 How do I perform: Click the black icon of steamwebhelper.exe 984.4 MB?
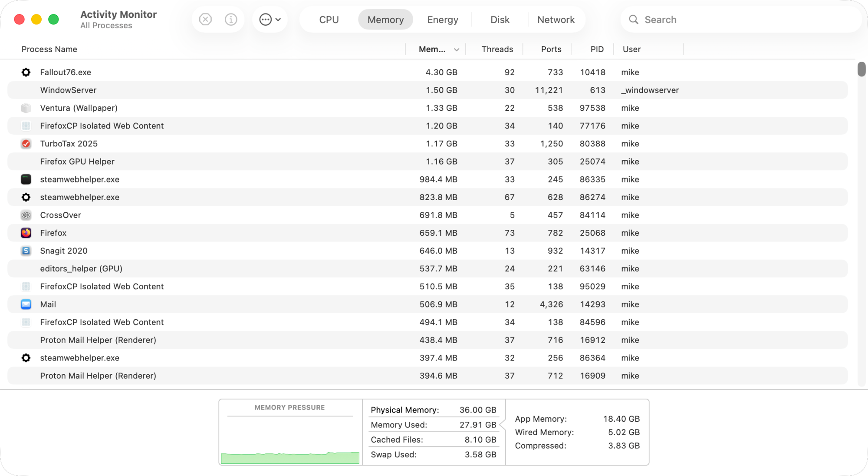point(26,179)
